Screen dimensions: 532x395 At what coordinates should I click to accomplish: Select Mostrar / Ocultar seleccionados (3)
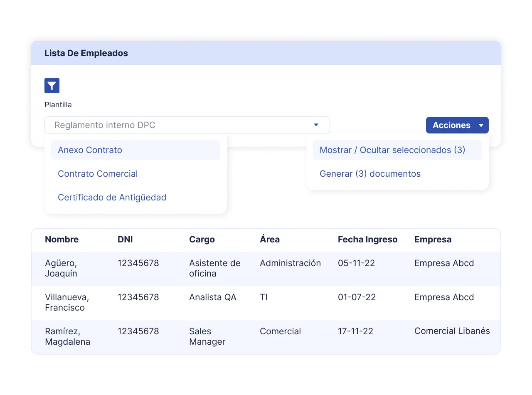pyautogui.click(x=397, y=150)
